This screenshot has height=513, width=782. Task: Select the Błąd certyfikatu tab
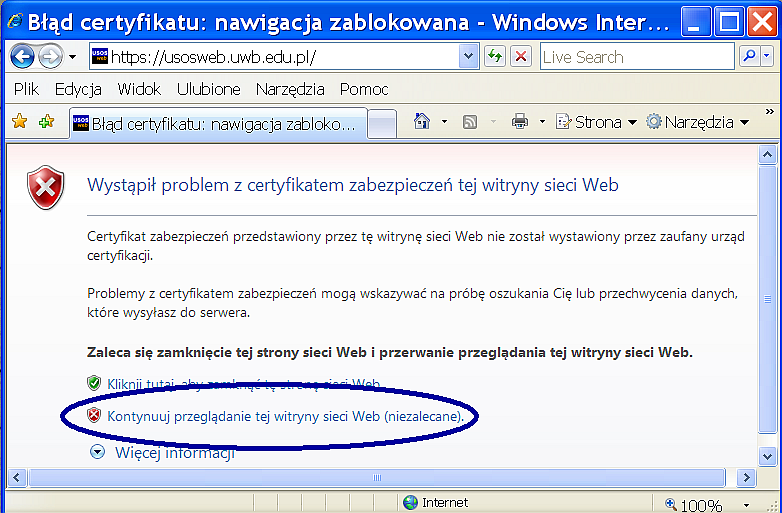218,123
